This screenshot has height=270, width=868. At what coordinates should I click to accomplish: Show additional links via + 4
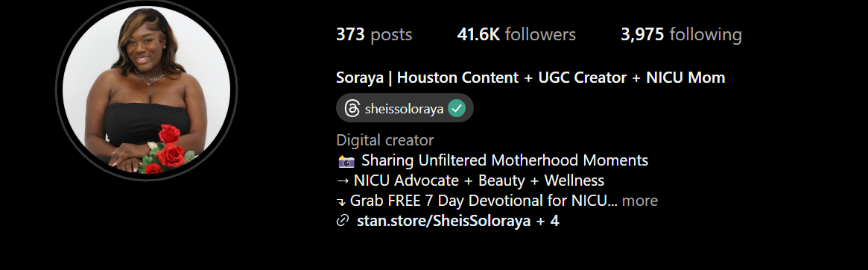(x=548, y=222)
